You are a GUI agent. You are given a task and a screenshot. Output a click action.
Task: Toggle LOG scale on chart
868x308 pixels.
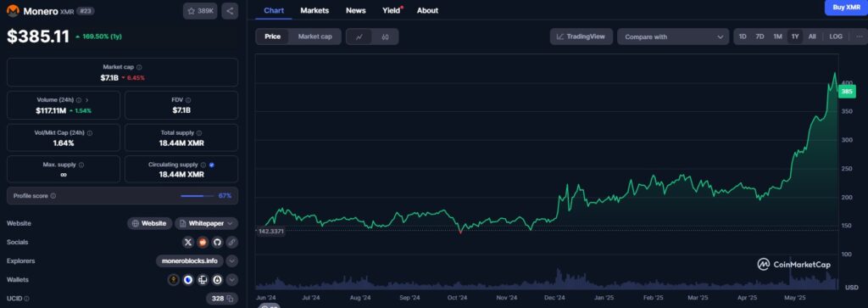[836, 36]
